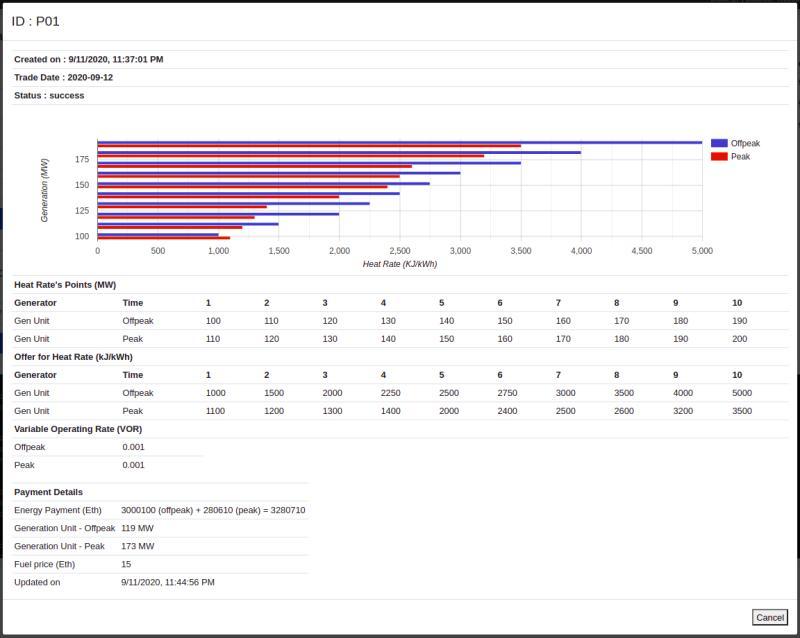Image resolution: width=800 pixels, height=638 pixels.
Task: Click Offpeak heat rate offer '2250'
Action: click(390, 393)
